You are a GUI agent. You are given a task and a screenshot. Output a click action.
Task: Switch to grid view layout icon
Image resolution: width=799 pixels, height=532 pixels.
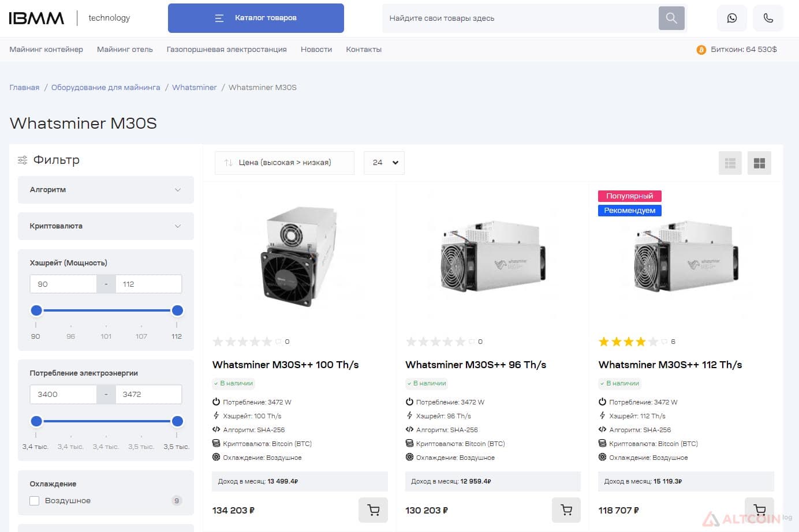tap(759, 163)
